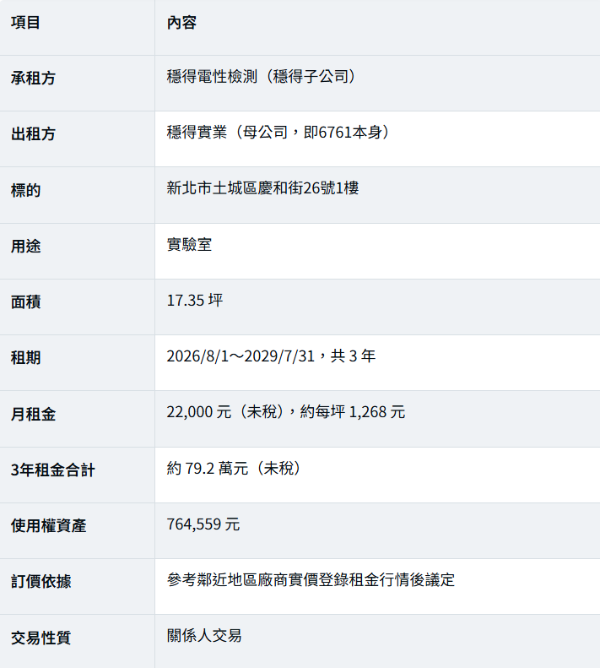Image resolution: width=600 pixels, height=668 pixels.
Task: Select lease period 2026/8/1～2029/7/31，共 3 年
Action: pos(271,356)
